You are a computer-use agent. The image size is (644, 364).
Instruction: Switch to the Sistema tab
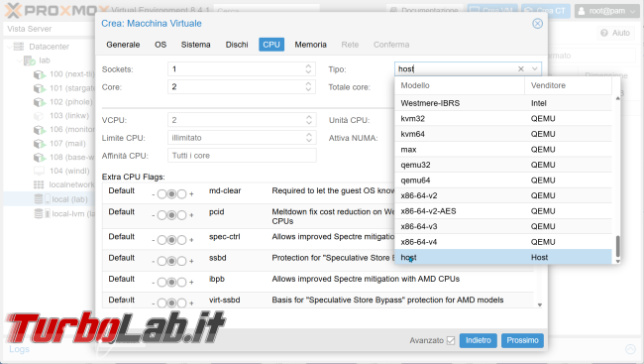pos(195,45)
